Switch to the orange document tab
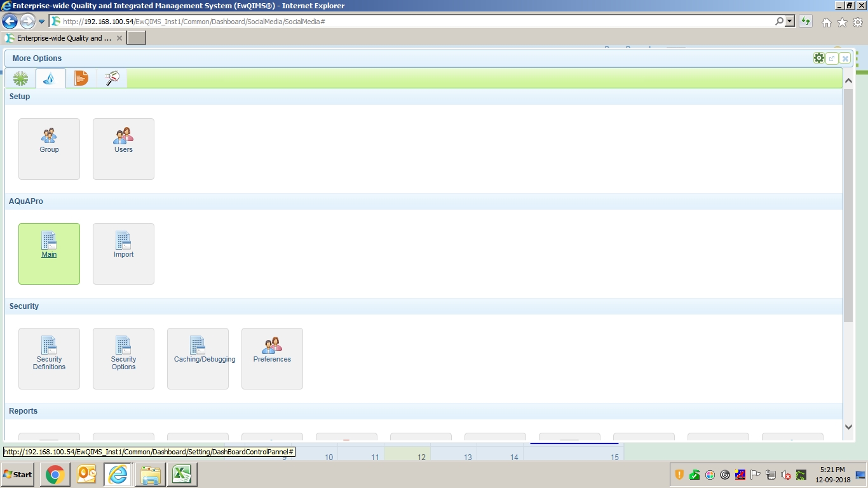The image size is (868, 488). pyautogui.click(x=81, y=78)
